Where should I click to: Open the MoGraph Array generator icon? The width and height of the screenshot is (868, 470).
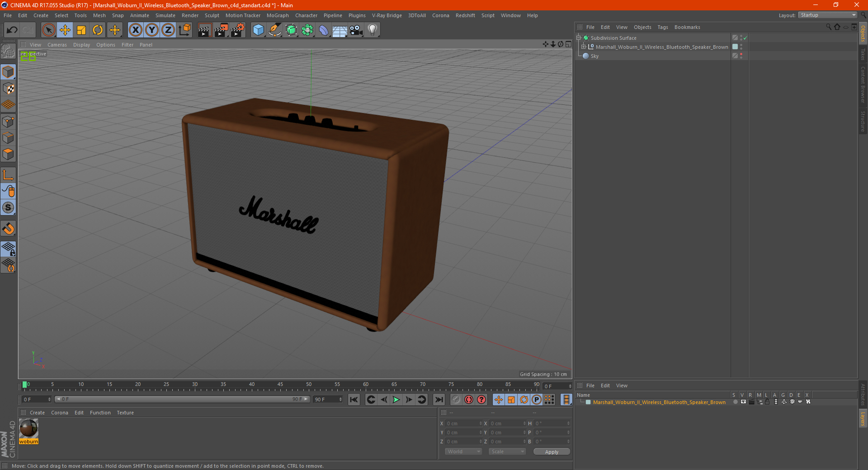307,30
